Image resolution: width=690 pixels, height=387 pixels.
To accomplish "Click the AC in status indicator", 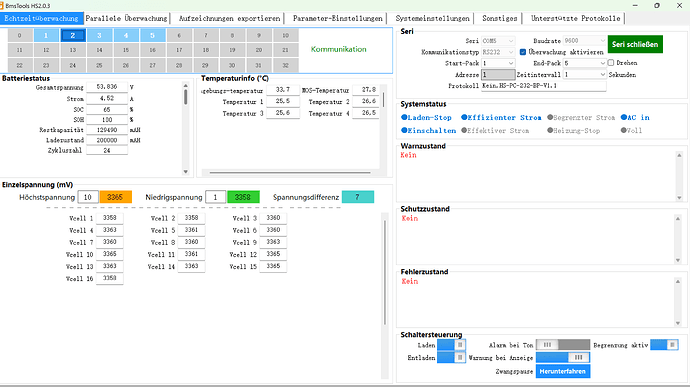I will [635, 118].
